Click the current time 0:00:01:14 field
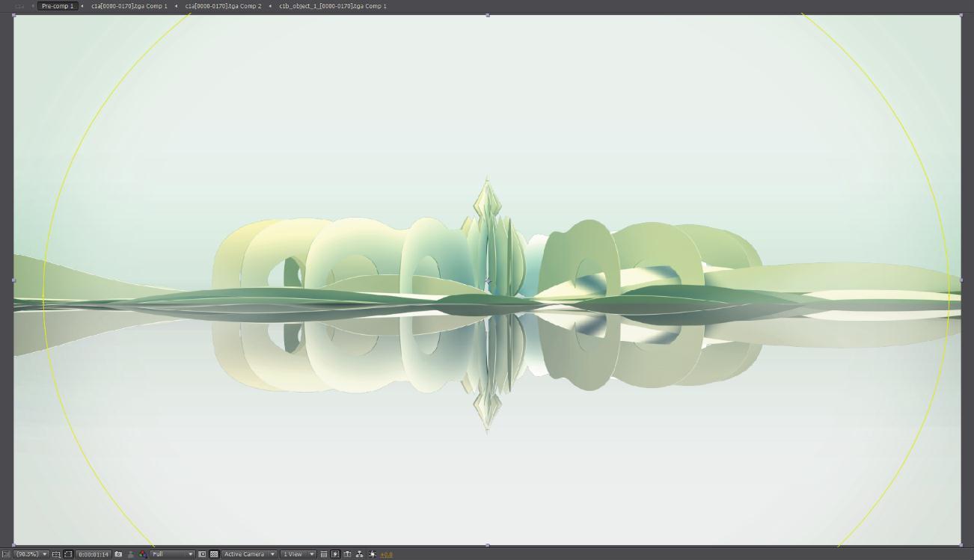This screenshot has height=560, width=974. [x=94, y=554]
